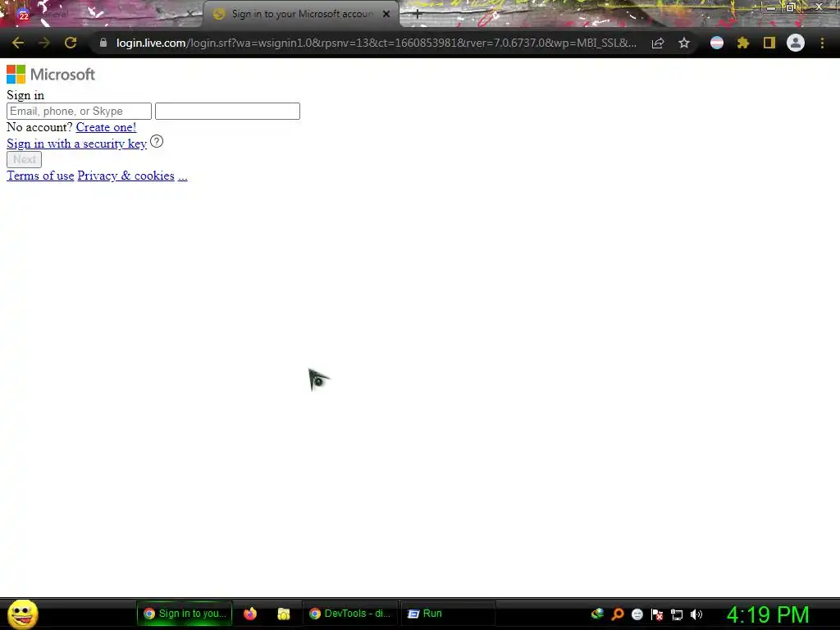Viewport: 840px width, 630px height.
Task: Follow the Create one! link
Action: [106, 127]
